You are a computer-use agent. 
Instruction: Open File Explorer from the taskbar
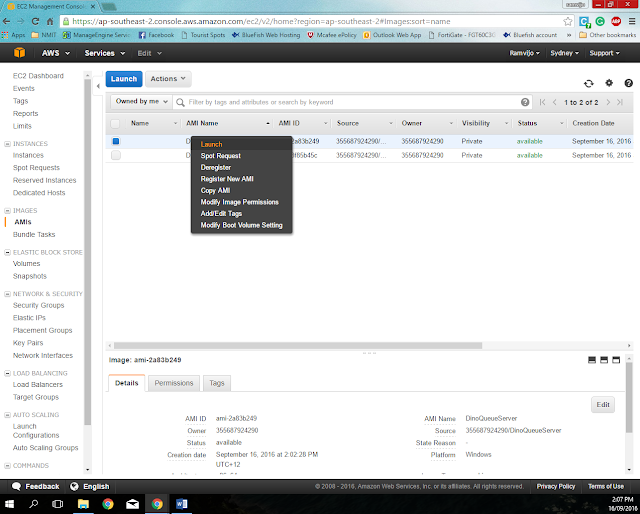[83, 504]
